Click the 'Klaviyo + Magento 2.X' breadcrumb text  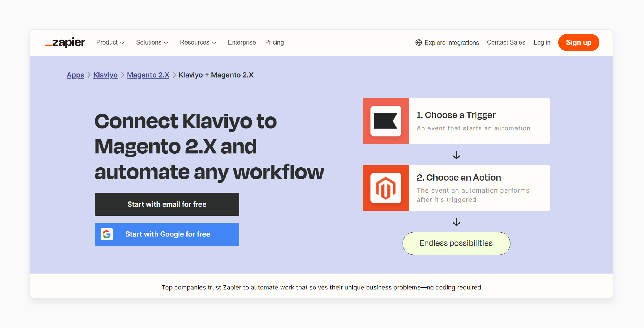216,75
